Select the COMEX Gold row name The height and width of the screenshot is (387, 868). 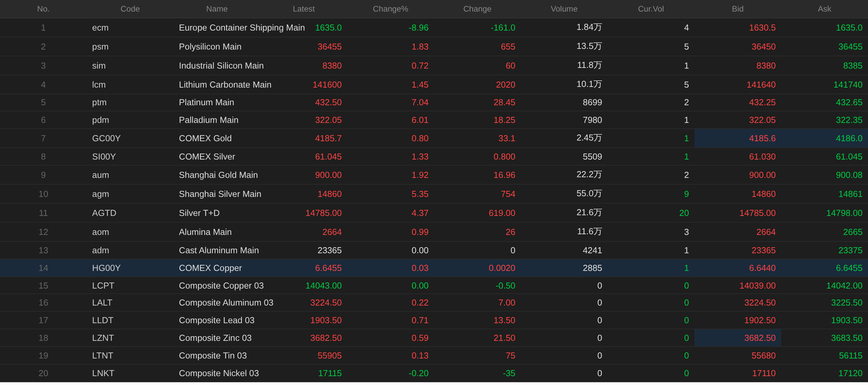[205, 138]
